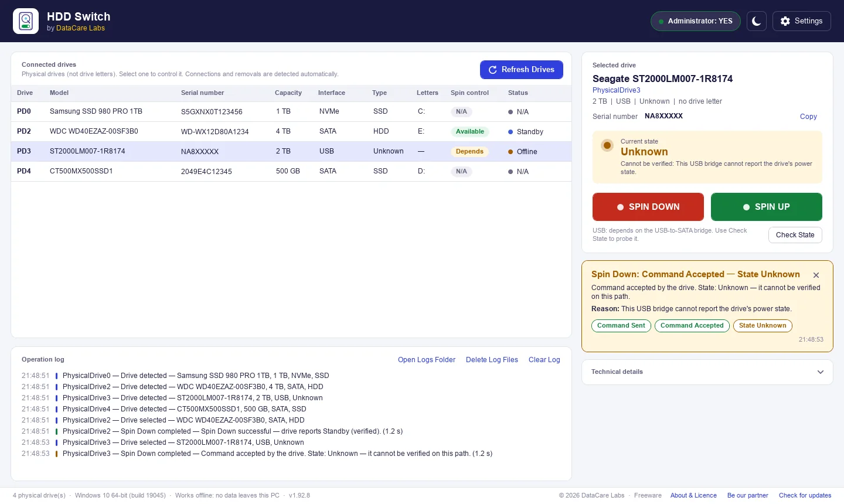Click the Refresh Drives button
The width and height of the screenshot is (844, 504).
point(522,69)
